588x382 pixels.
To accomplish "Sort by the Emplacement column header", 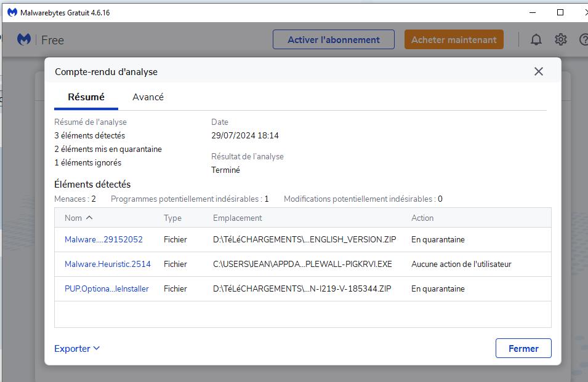I will (238, 218).
